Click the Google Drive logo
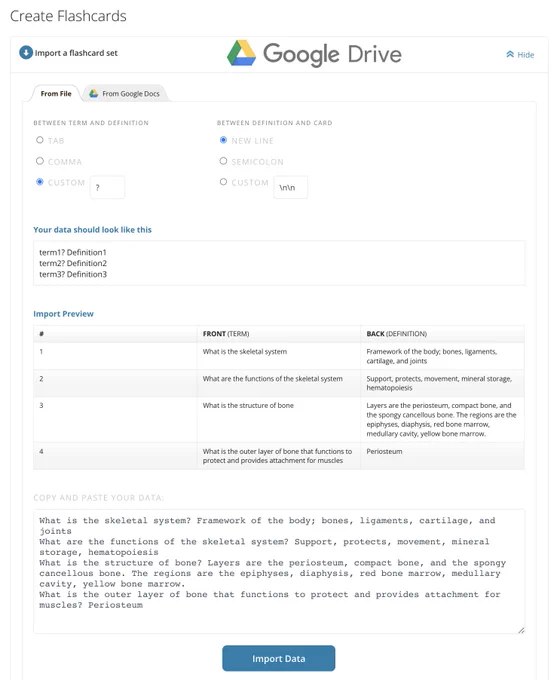The width and height of the screenshot is (560, 680). coord(314,54)
